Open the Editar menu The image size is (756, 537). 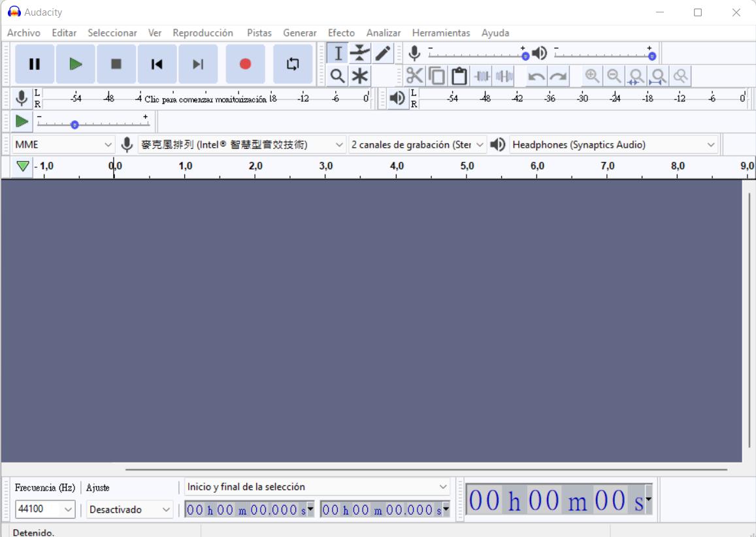64,33
